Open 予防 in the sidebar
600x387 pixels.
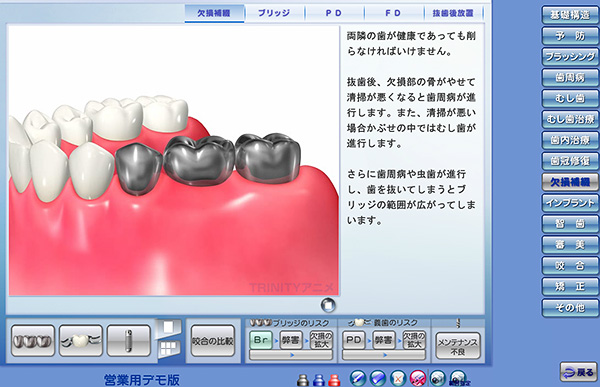(x=570, y=36)
